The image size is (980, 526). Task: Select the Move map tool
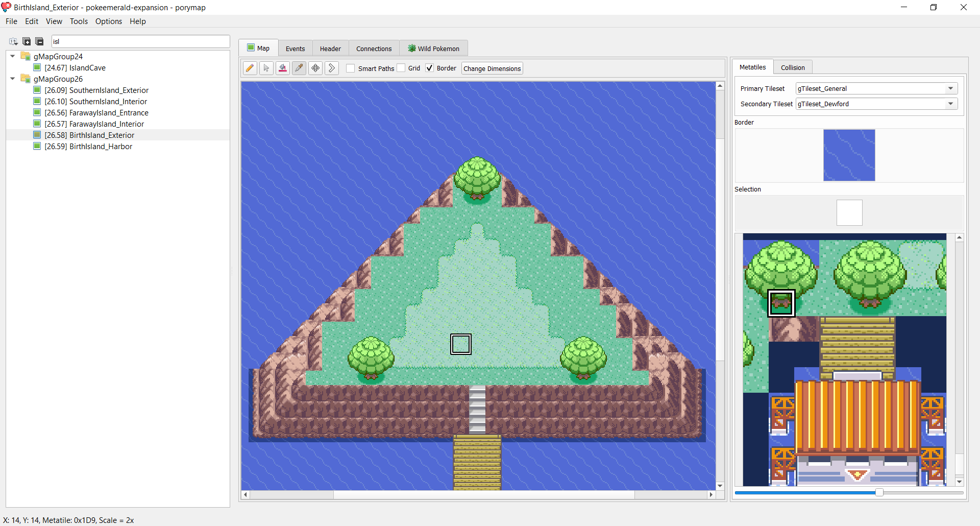[x=315, y=68]
